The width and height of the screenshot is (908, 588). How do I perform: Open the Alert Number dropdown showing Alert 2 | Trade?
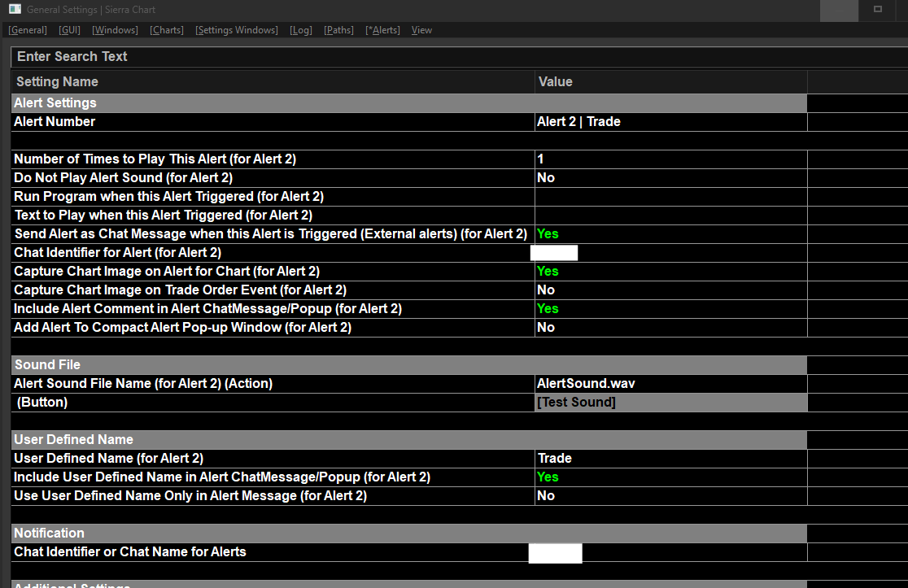(670, 121)
